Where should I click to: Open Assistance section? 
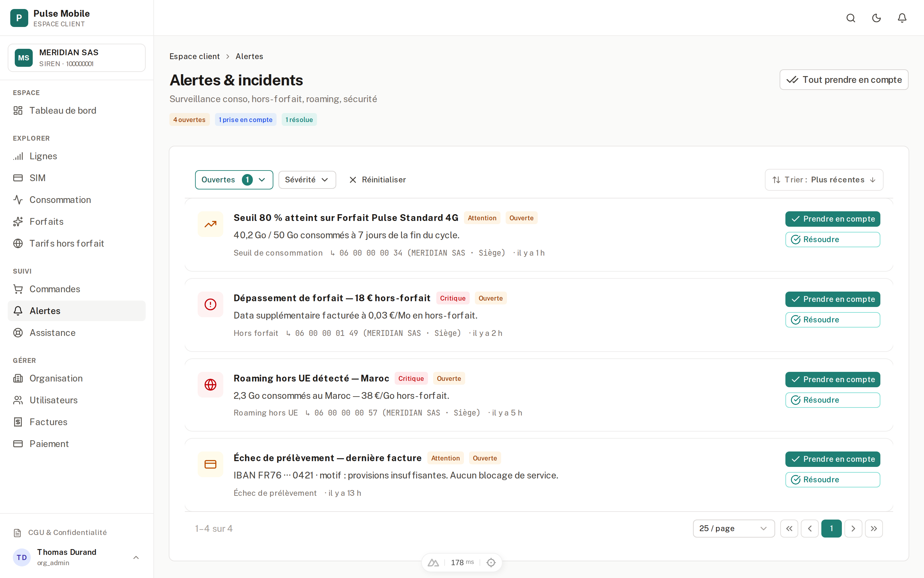(x=77, y=333)
